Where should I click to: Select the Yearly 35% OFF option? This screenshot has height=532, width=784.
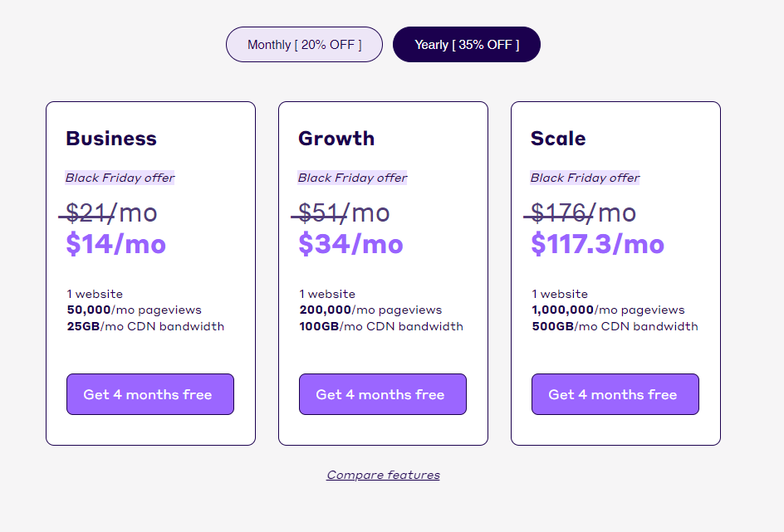tap(467, 45)
